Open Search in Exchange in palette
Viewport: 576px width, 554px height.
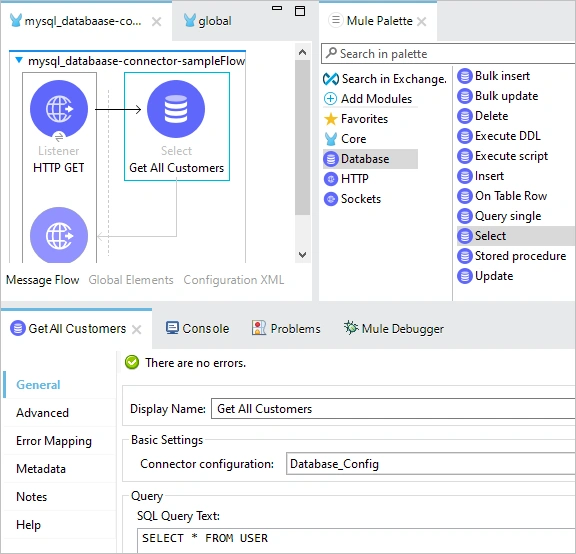(x=385, y=79)
